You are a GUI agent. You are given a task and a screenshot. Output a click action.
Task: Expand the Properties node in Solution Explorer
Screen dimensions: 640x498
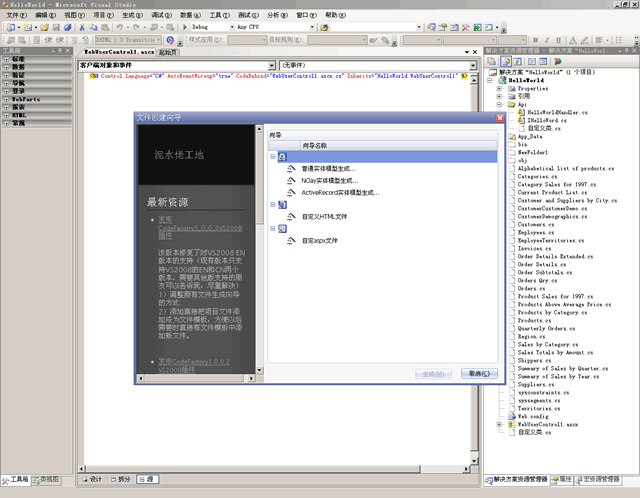(x=499, y=89)
